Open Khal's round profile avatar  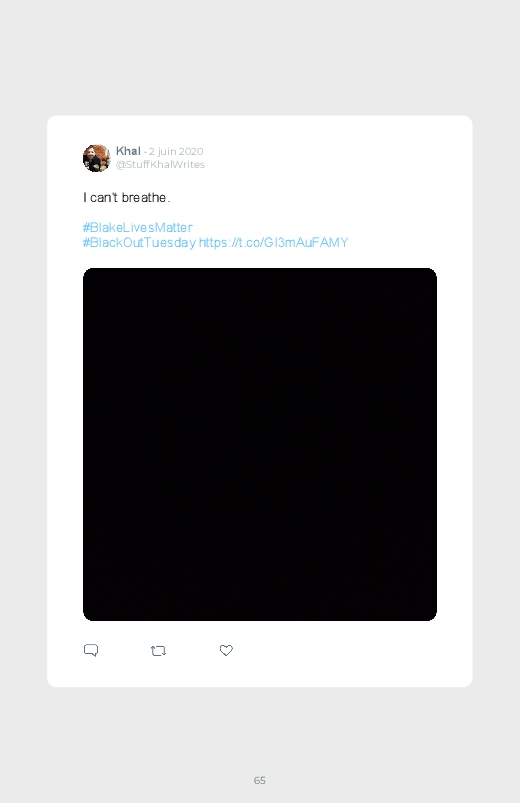(x=96, y=158)
